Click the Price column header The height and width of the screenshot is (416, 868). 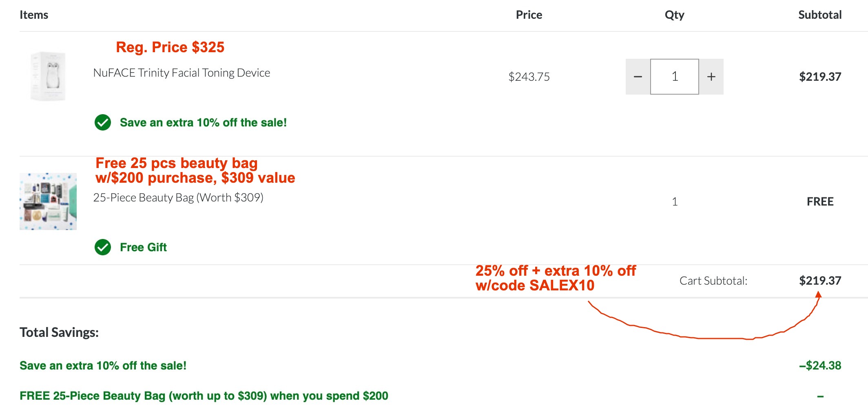[x=529, y=15]
